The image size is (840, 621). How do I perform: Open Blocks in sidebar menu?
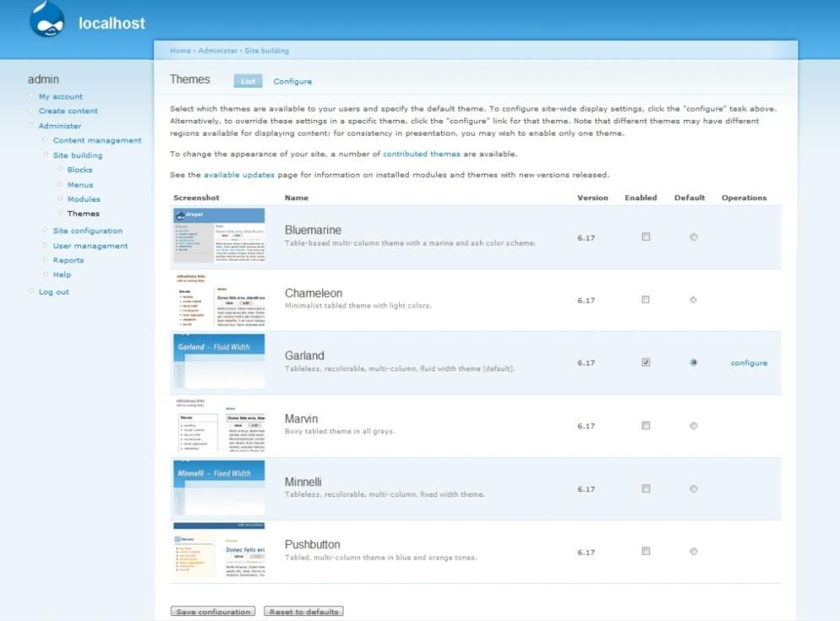pos(80,170)
